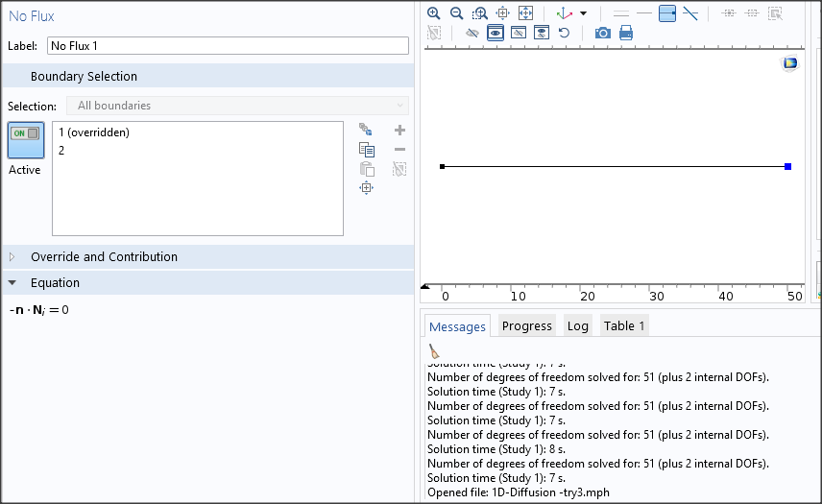Click the Zoom In magnifier icon
Screen dimensions: 822x504
[434, 13]
